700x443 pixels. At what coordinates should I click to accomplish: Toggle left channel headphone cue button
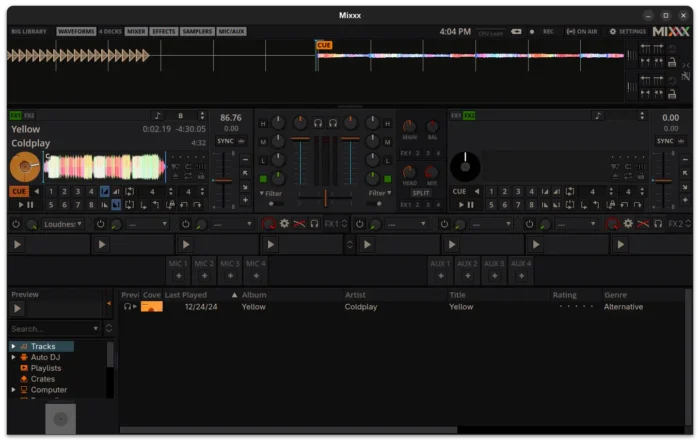click(x=316, y=122)
